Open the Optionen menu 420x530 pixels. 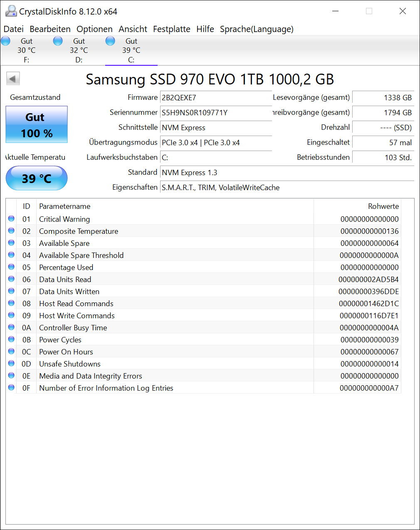[x=94, y=29]
